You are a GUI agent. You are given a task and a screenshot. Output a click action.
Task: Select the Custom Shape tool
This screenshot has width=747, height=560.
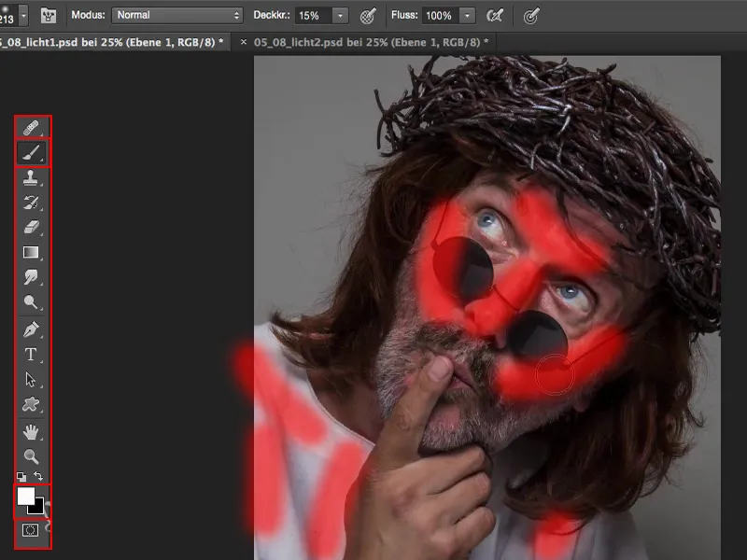point(31,404)
